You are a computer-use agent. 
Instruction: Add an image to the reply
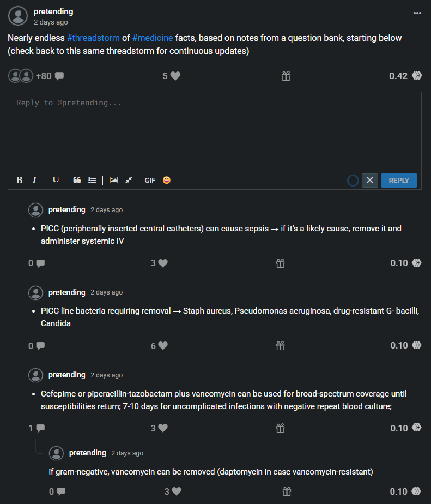pos(114,180)
